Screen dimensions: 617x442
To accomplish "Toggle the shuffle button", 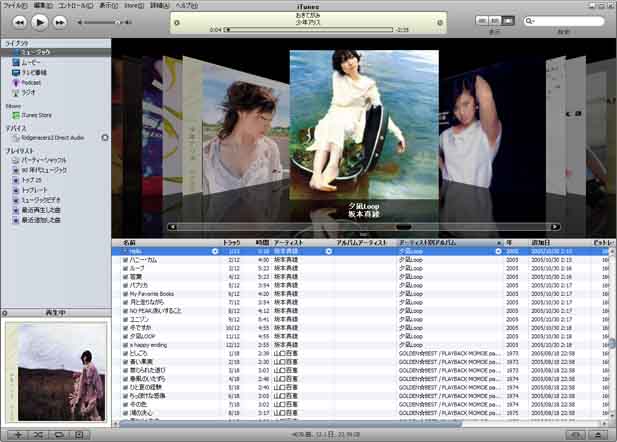I will click(x=39, y=435).
